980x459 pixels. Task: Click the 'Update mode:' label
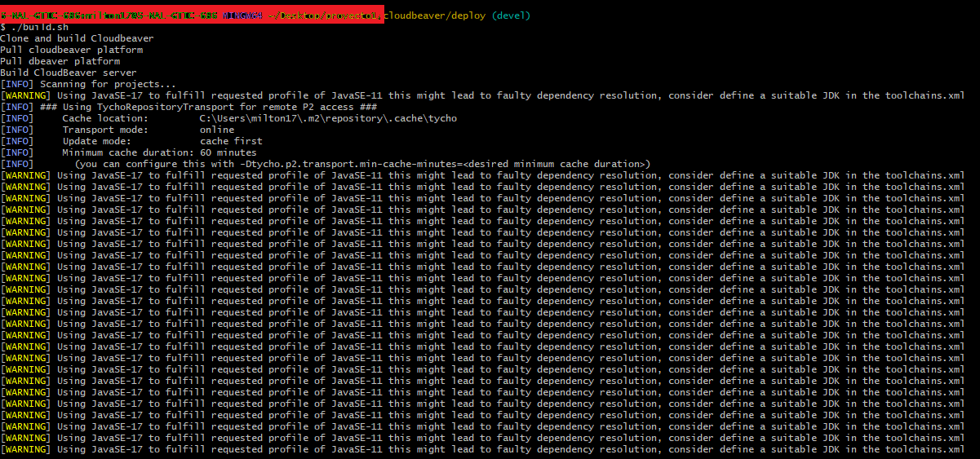tap(97, 141)
